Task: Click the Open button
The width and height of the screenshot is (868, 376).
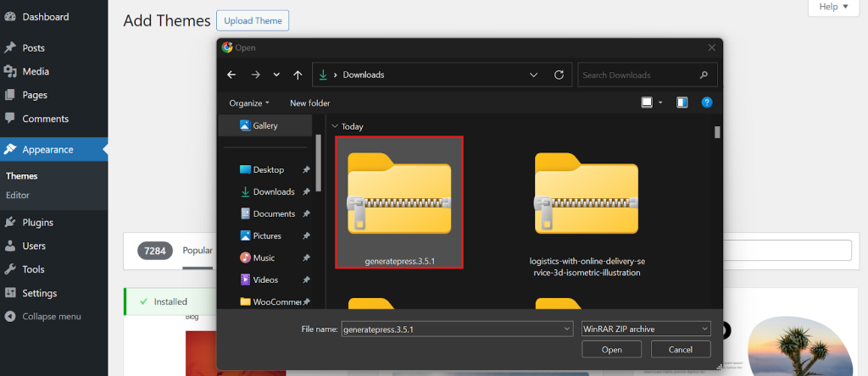Action: pyautogui.click(x=612, y=349)
